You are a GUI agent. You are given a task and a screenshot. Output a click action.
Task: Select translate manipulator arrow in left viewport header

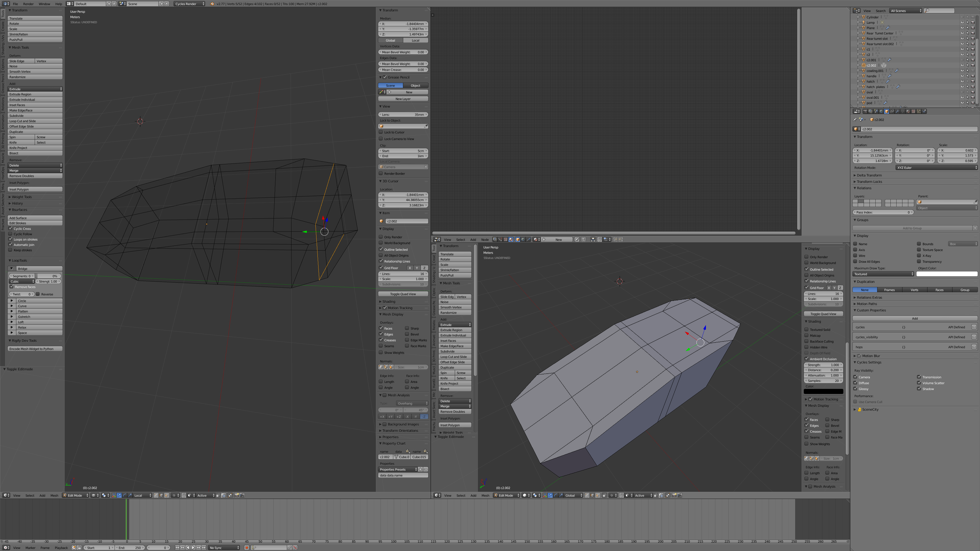pos(119,495)
